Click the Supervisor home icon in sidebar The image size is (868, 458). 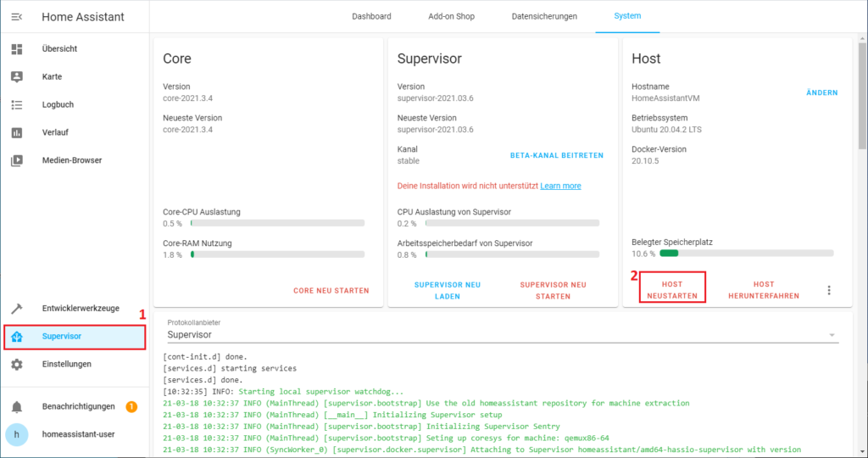(17, 336)
